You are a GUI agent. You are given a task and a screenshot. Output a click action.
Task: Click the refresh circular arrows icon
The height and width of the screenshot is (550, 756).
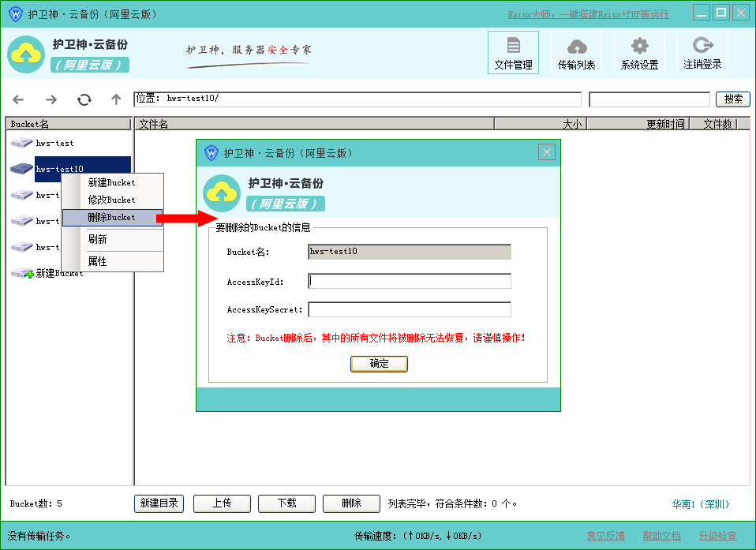tap(84, 99)
